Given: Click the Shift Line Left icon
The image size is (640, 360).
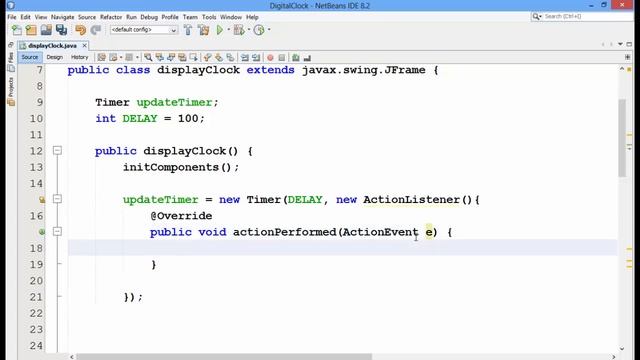Looking at the screenshot, I should click(x=245, y=58).
